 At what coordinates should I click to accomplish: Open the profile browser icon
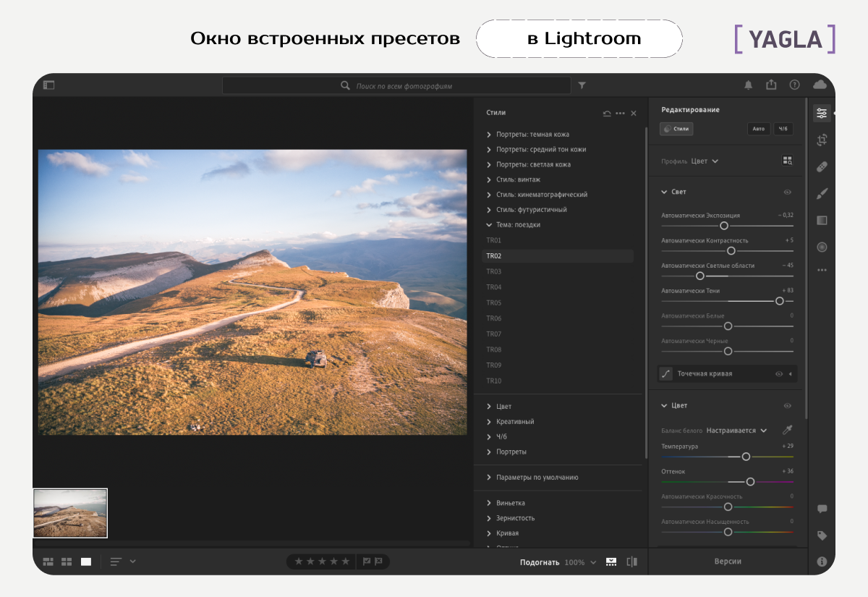pyautogui.click(x=788, y=161)
